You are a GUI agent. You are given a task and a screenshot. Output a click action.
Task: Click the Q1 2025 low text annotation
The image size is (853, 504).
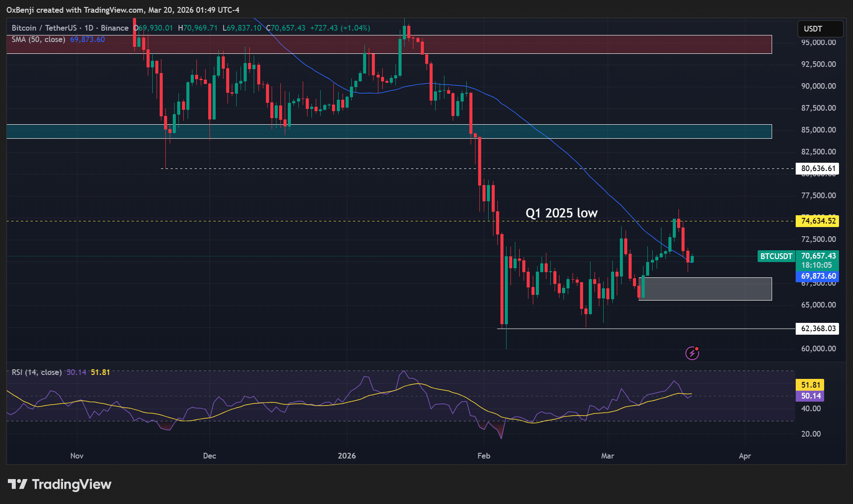[561, 213]
